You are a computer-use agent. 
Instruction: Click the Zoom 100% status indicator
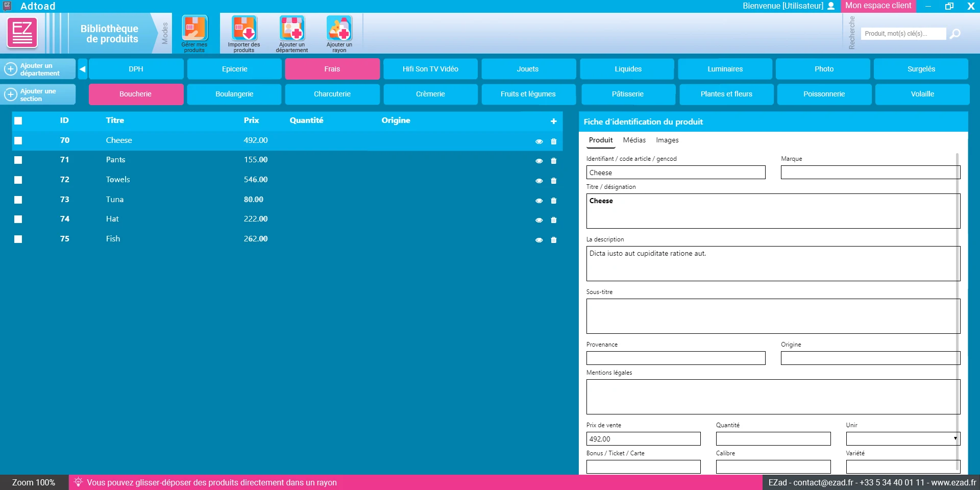click(x=34, y=482)
